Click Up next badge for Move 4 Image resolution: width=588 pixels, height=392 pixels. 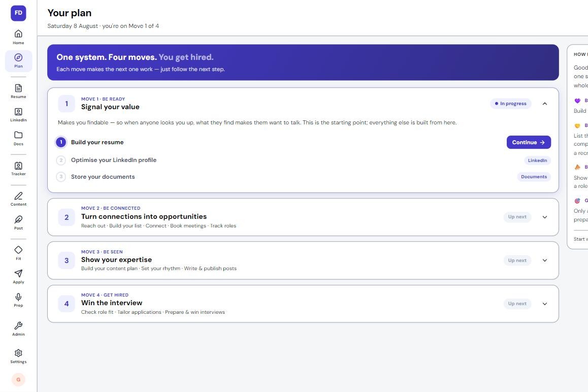click(x=517, y=304)
